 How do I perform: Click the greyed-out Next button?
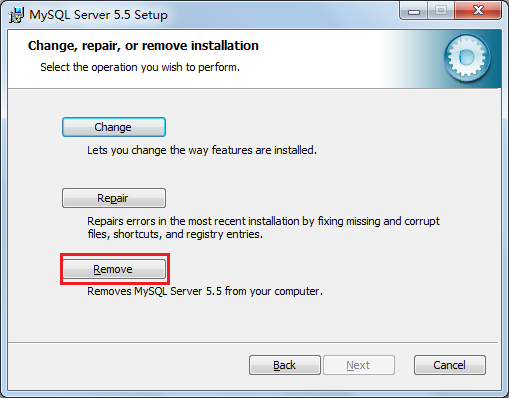[x=359, y=365]
